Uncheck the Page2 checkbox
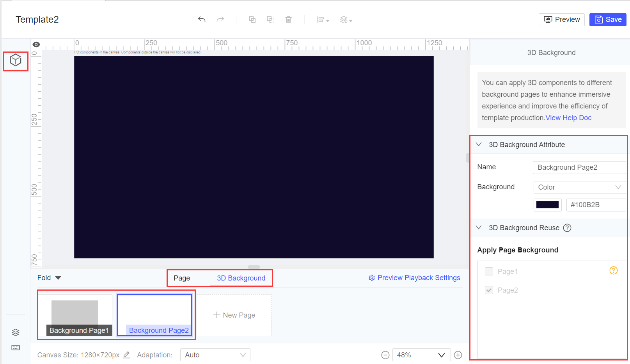 point(489,290)
